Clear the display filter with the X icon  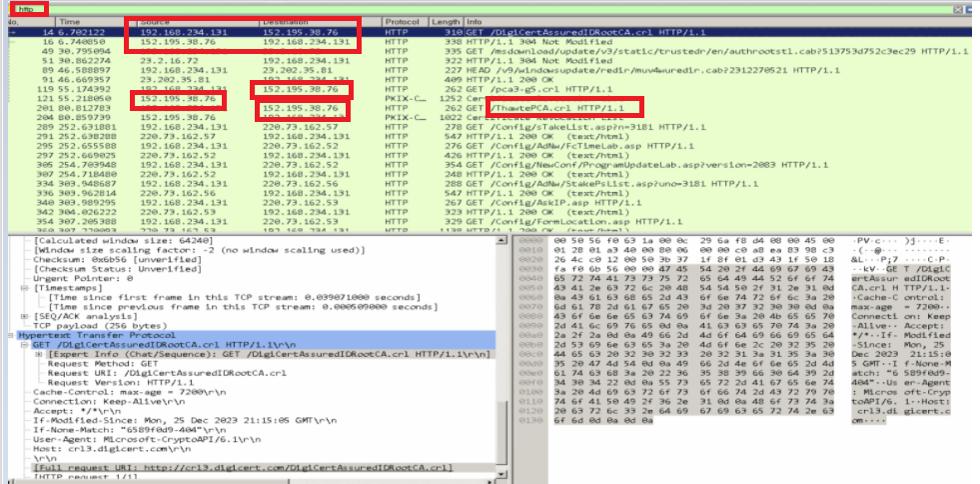coord(958,9)
